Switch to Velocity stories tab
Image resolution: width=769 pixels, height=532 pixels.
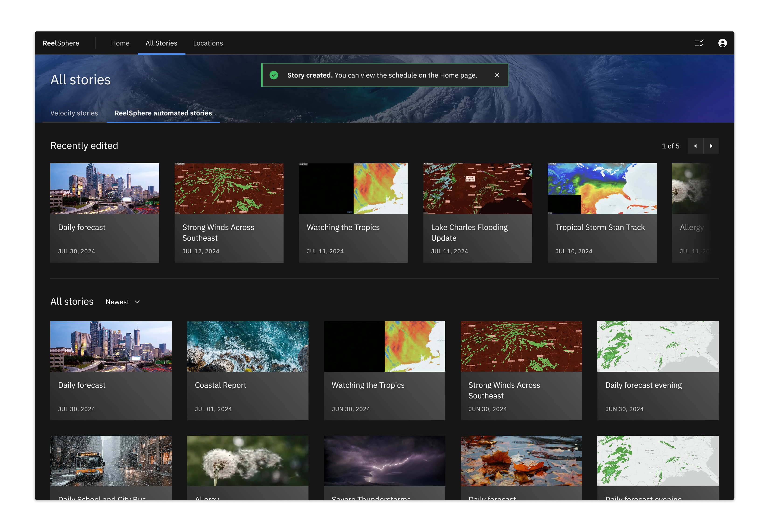(x=74, y=113)
